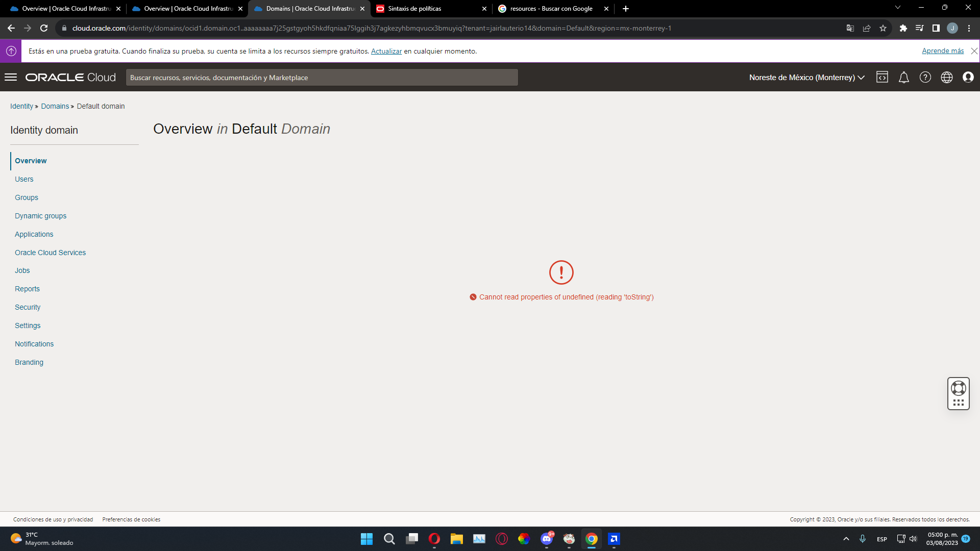Toggle Chrome side panel icon
Image resolution: width=980 pixels, height=551 pixels.
click(x=936, y=28)
